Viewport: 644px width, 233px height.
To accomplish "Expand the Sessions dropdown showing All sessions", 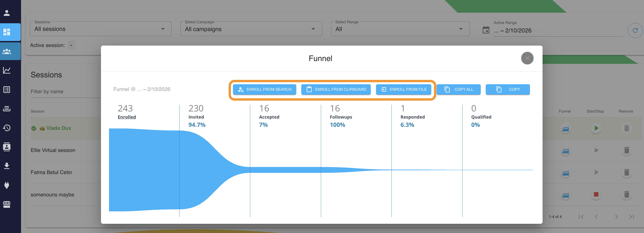I will tap(101, 29).
